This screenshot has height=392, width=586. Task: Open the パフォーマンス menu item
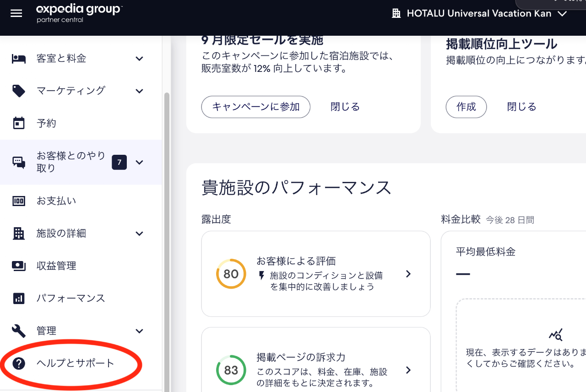click(71, 299)
